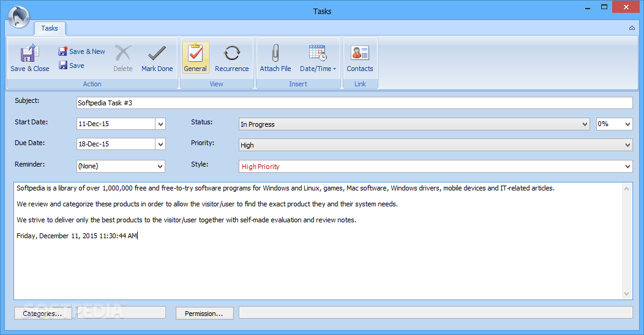The height and width of the screenshot is (335, 644).
Task: Open the Date/Time dropdown arrow
Action: pos(334,69)
